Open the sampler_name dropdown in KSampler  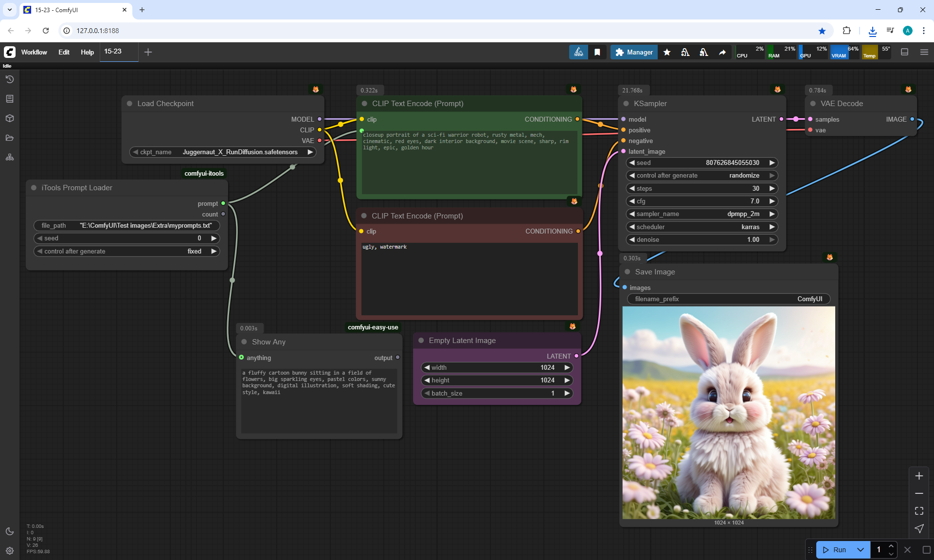point(701,214)
